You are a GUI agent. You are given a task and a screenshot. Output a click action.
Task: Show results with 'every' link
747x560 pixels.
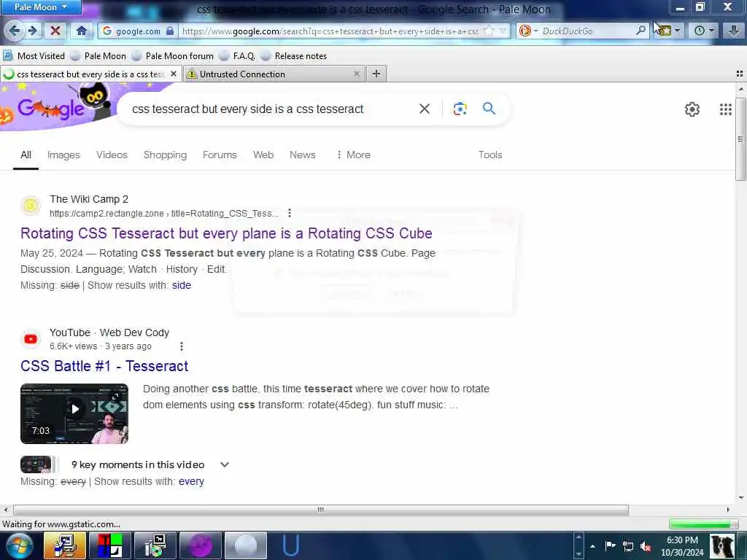pos(192,481)
